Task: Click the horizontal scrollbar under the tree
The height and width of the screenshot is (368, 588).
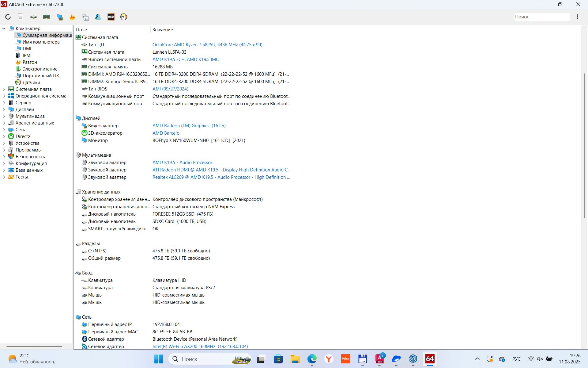Action: [34, 346]
